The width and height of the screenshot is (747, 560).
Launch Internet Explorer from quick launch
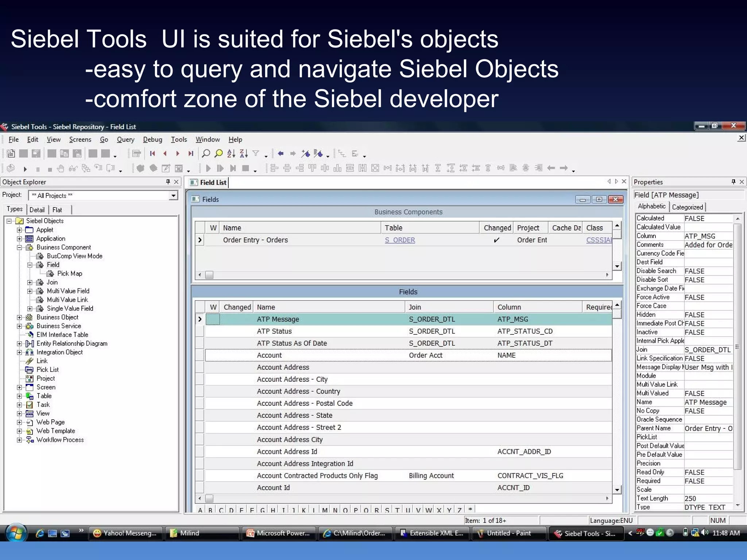coord(40,533)
